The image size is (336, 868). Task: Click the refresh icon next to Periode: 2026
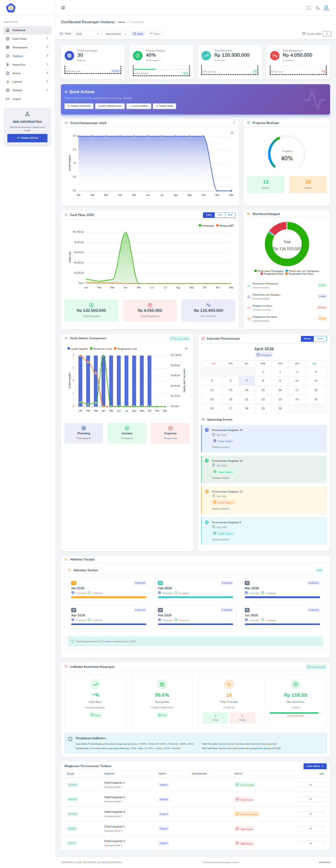(327, 34)
